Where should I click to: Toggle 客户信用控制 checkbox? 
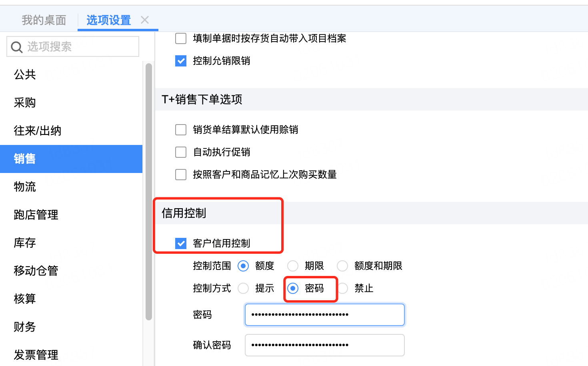181,243
